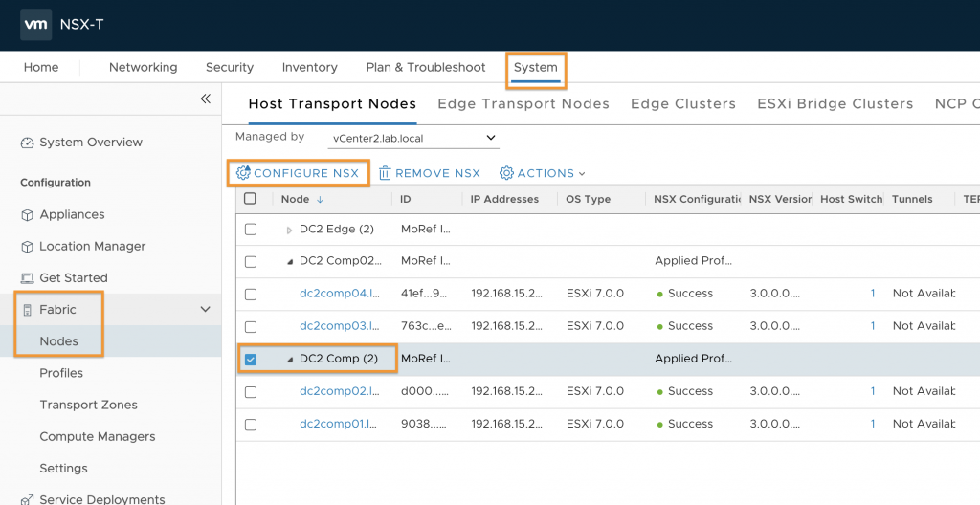Switch to Host Transport Nodes tab

(332, 103)
